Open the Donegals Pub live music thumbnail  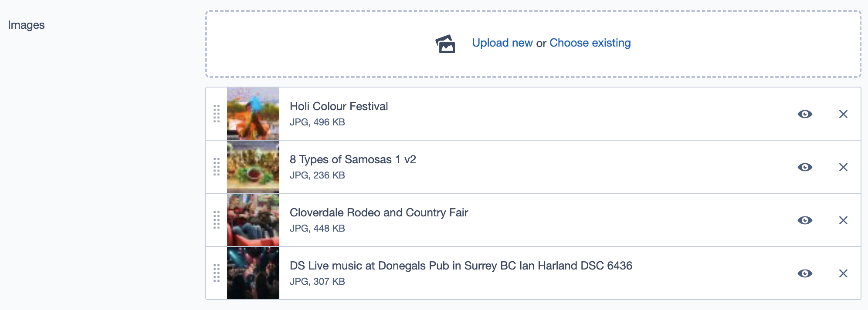[253, 273]
